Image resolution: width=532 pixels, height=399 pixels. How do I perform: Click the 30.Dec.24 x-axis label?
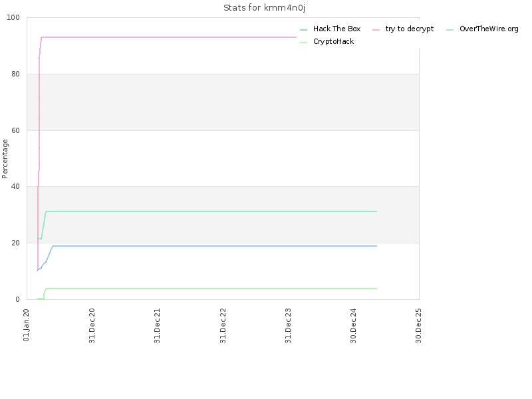353,326
